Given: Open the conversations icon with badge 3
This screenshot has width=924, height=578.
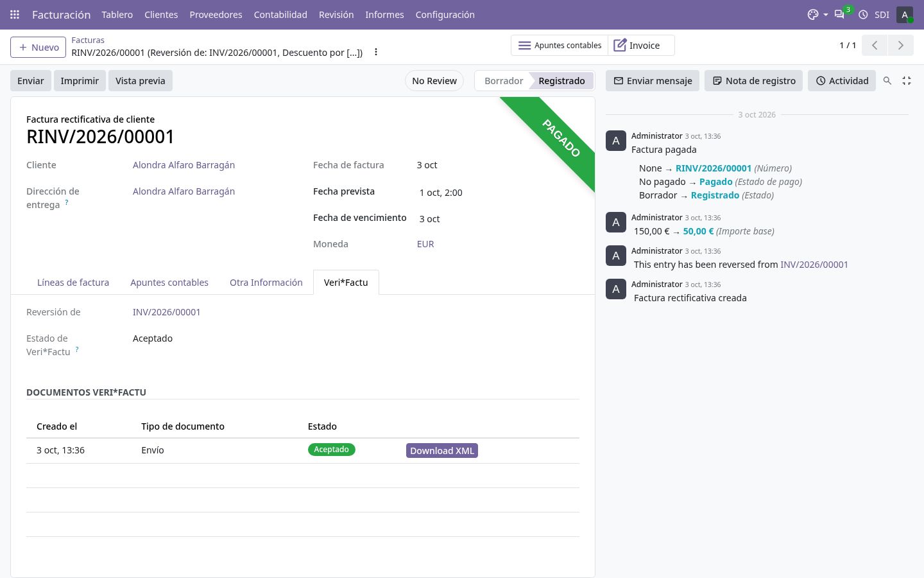Looking at the screenshot, I should pyautogui.click(x=839, y=14).
